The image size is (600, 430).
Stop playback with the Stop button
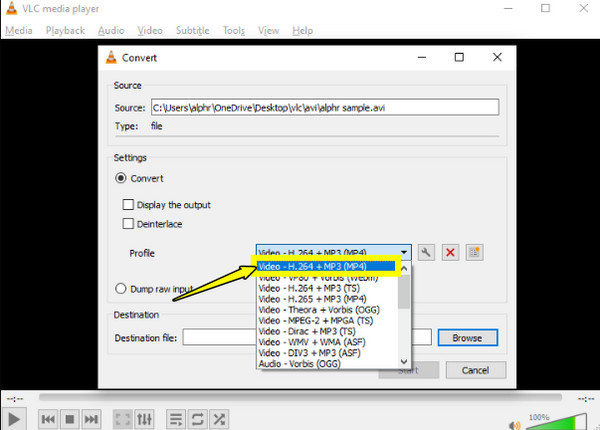point(70,419)
